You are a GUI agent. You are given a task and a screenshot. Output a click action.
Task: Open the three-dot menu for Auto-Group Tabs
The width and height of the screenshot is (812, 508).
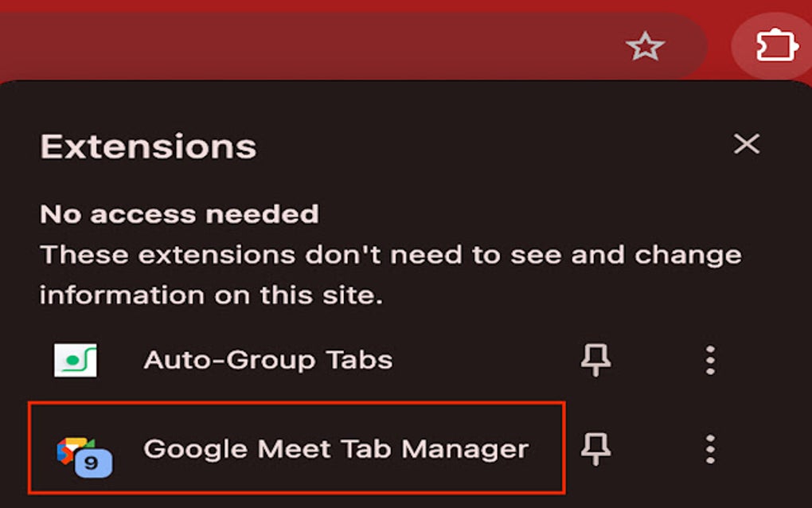[709, 359]
